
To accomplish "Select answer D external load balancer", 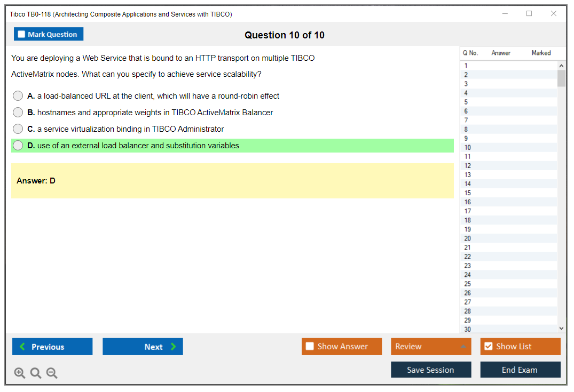I will click(x=18, y=146).
